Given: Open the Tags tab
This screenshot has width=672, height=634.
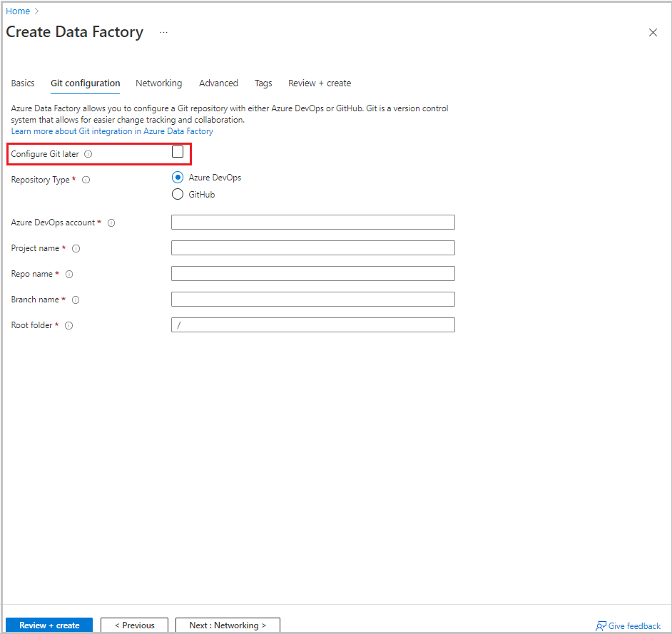Looking at the screenshot, I should click(263, 83).
